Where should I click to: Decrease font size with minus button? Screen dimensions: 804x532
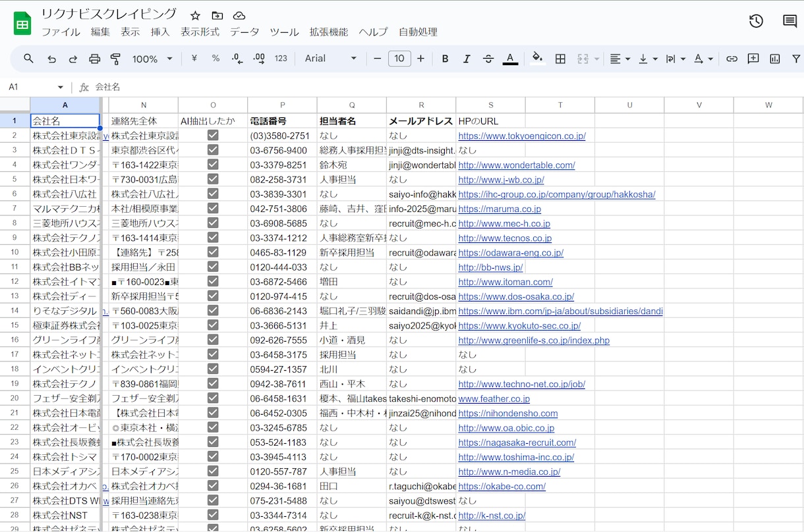(x=378, y=59)
